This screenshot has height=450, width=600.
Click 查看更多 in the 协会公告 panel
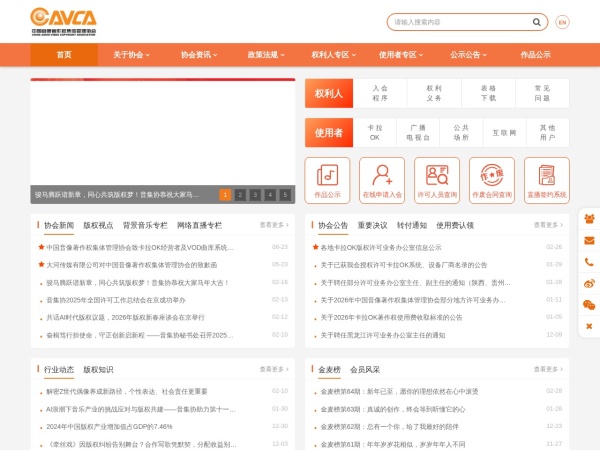(x=547, y=225)
